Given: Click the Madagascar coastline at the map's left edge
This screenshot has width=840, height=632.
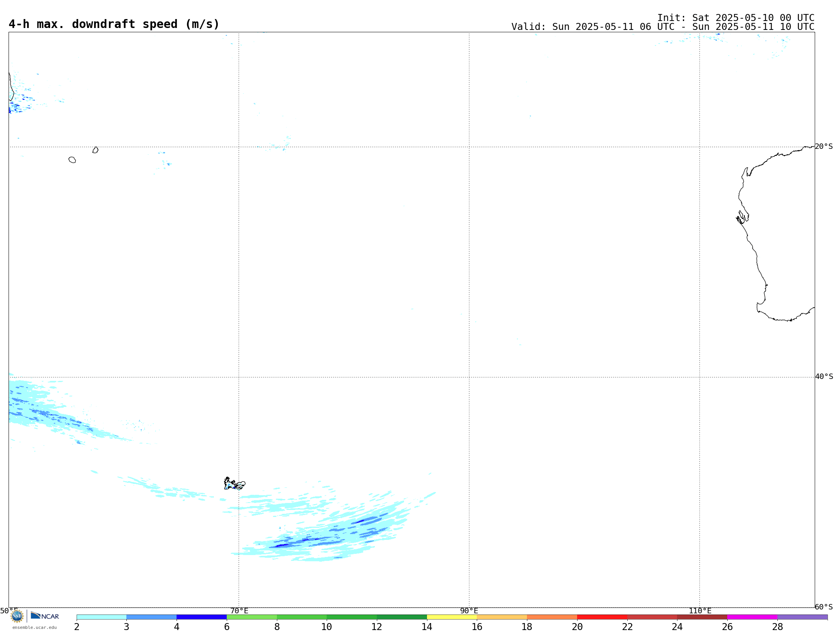Looking at the screenshot, I should tap(11, 87).
